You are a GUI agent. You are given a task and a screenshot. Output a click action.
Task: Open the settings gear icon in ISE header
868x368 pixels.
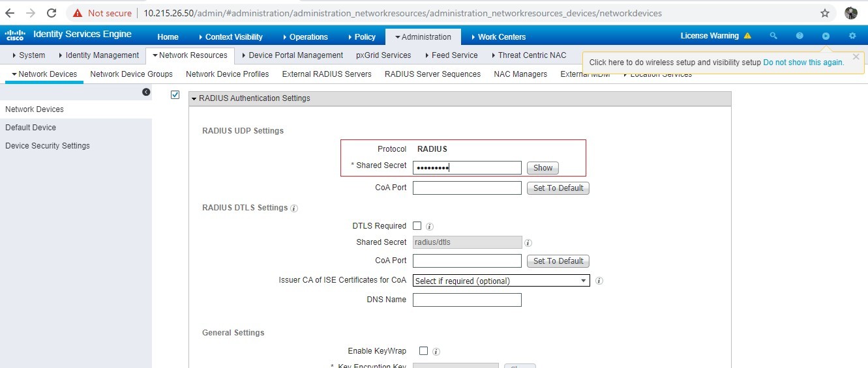852,36
